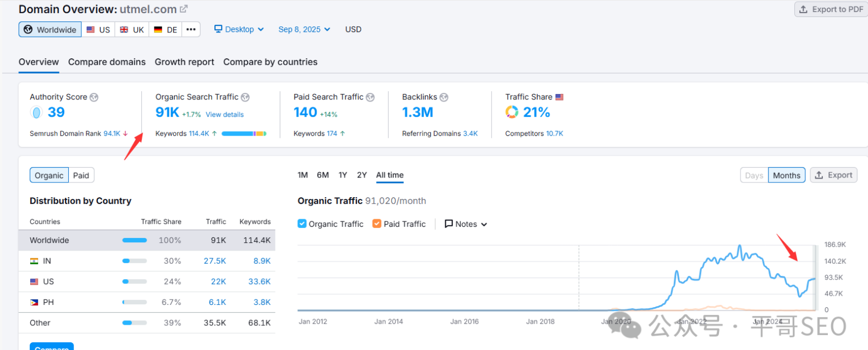Click the View details link

click(x=224, y=114)
